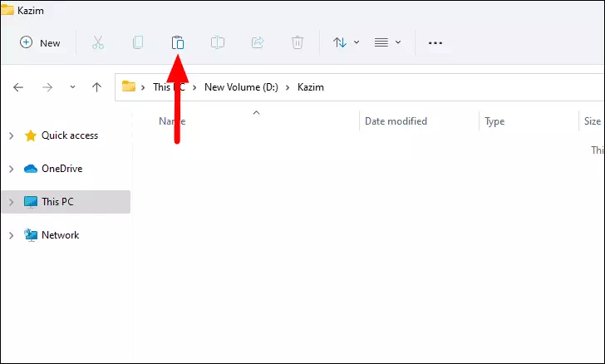Sort by the Size column header
Image resolution: width=605 pixels, height=364 pixels.
[x=592, y=121]
